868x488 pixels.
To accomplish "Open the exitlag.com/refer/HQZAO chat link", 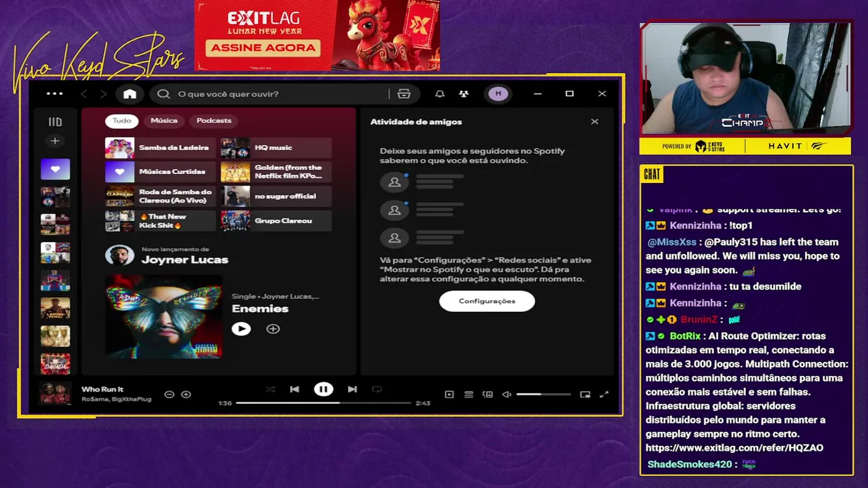I will (x=734, y=448).
